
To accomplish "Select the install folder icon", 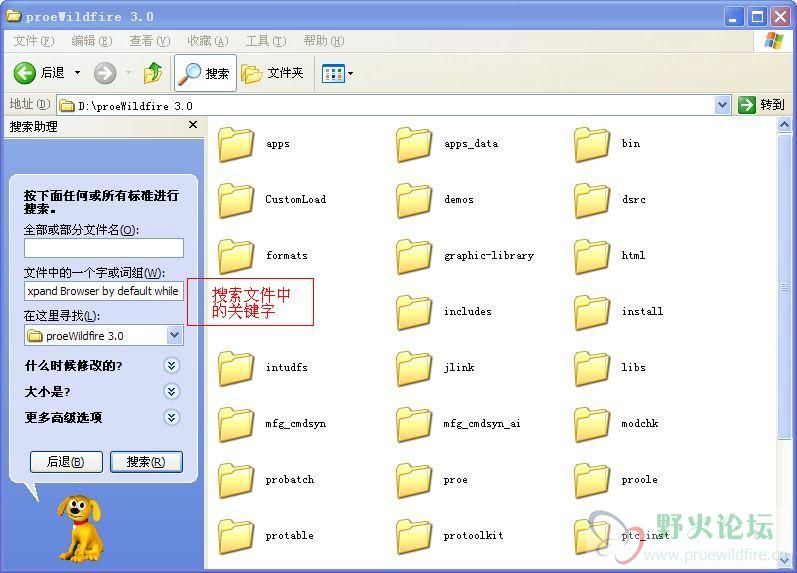I will [x=592, y=312].
